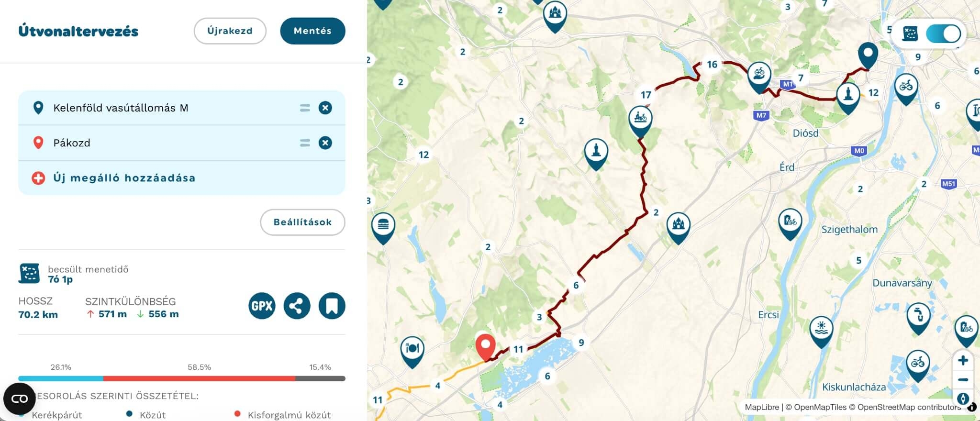Bookmark the planned route
The height and width of the screenshot is (421, 980).
332,306
